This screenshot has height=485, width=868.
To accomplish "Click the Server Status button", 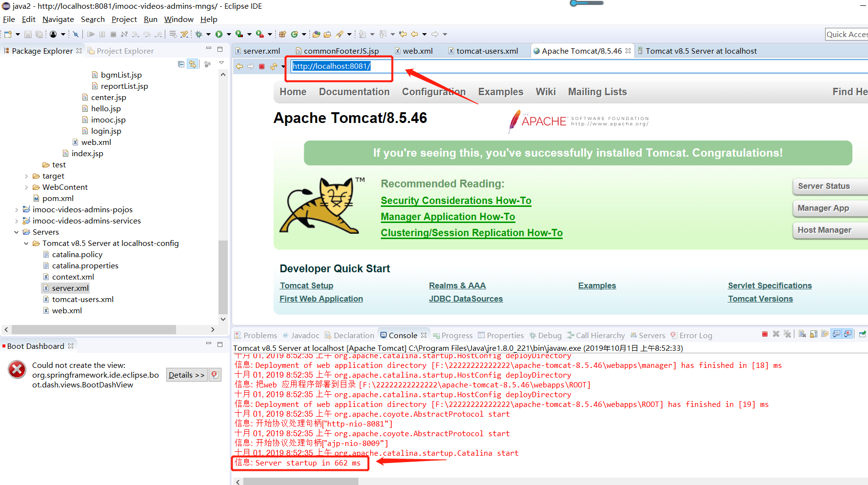I will pos(830,186).
